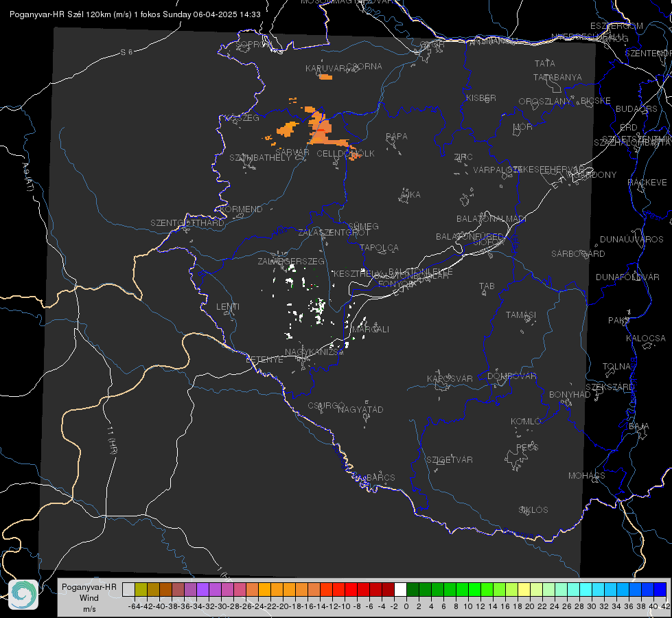Viewport: 672px width, 618px height.
Task: Select the MÓR city label
Action: tap(523, 127)
